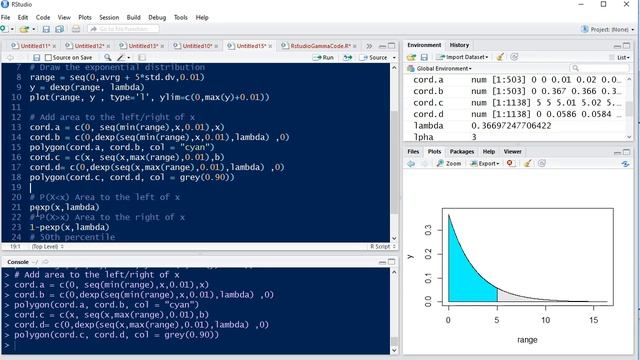This screenshot has width=640, height=360.
Task: Expand the code tools wand dropdown
Action: pos(129,58)
